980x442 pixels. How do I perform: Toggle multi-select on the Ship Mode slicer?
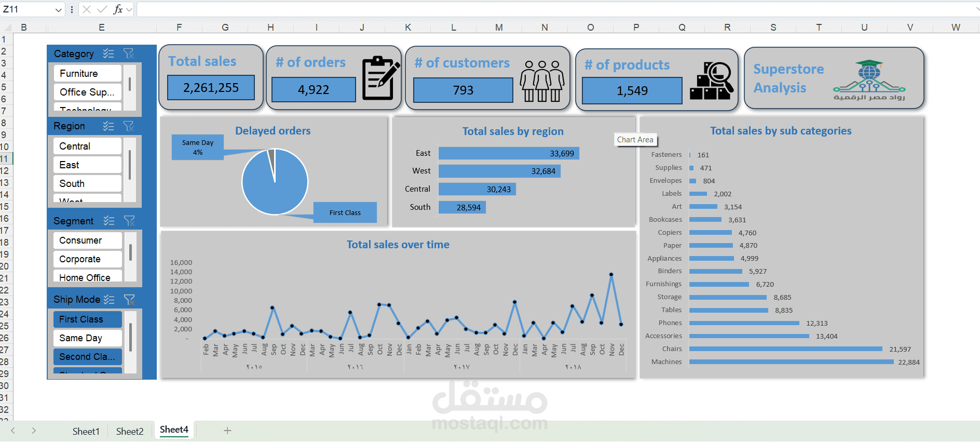(109, 299)
